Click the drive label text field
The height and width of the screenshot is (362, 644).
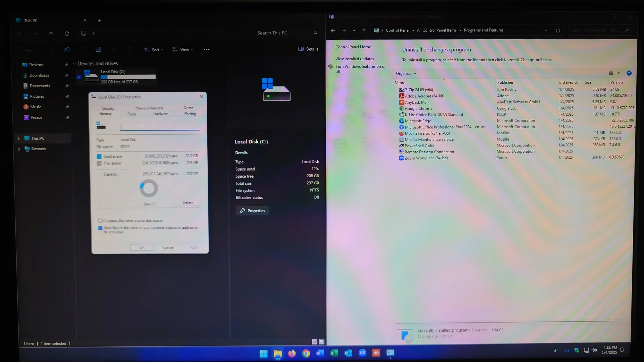pos(160,127)
